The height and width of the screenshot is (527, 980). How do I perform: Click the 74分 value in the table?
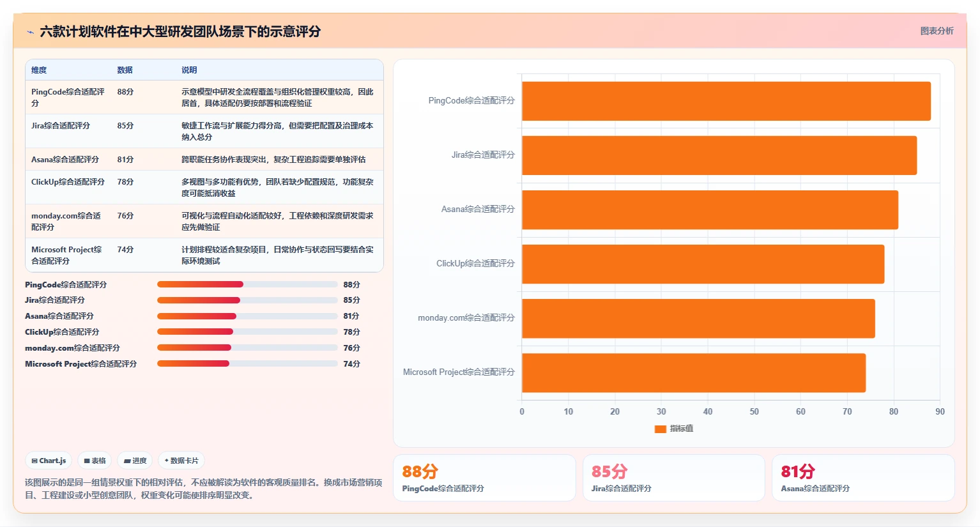pyautogui.click(x=125, y=250)
